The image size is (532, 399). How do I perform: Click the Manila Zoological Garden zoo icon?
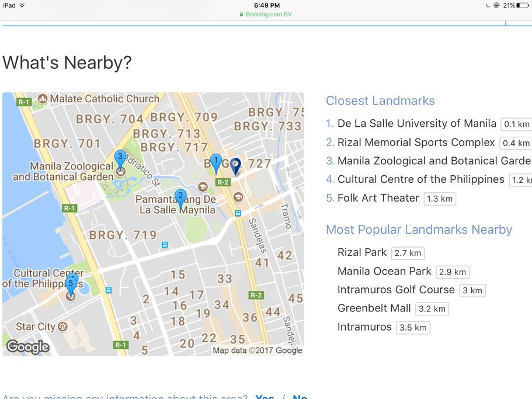coord(120,172)
